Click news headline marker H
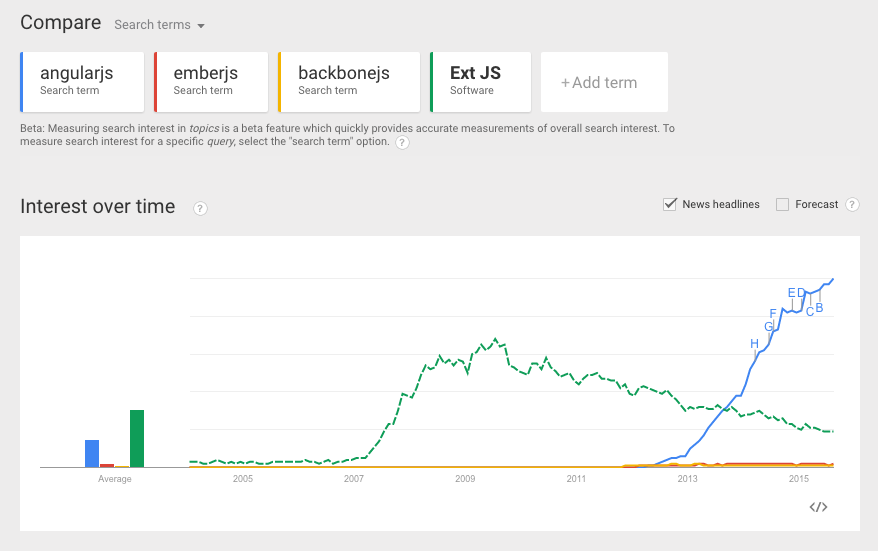 coord(754,344)
